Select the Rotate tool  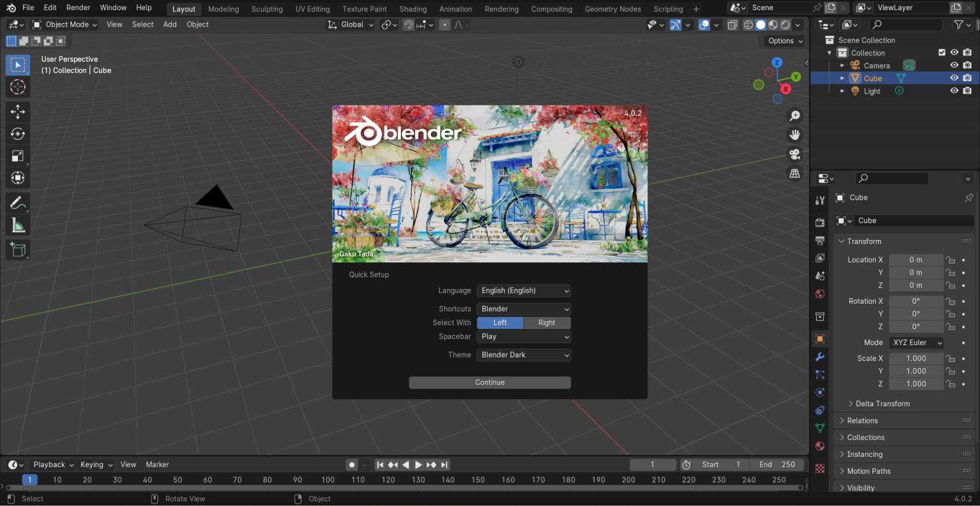pyautogui.click(x=17, y=133)
